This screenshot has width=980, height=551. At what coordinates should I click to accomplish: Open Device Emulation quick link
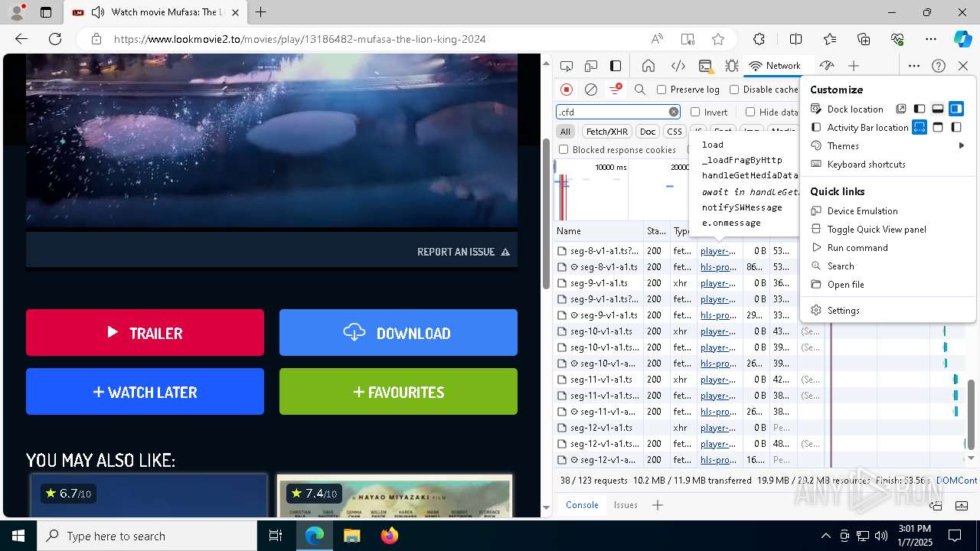click(888, 210)
